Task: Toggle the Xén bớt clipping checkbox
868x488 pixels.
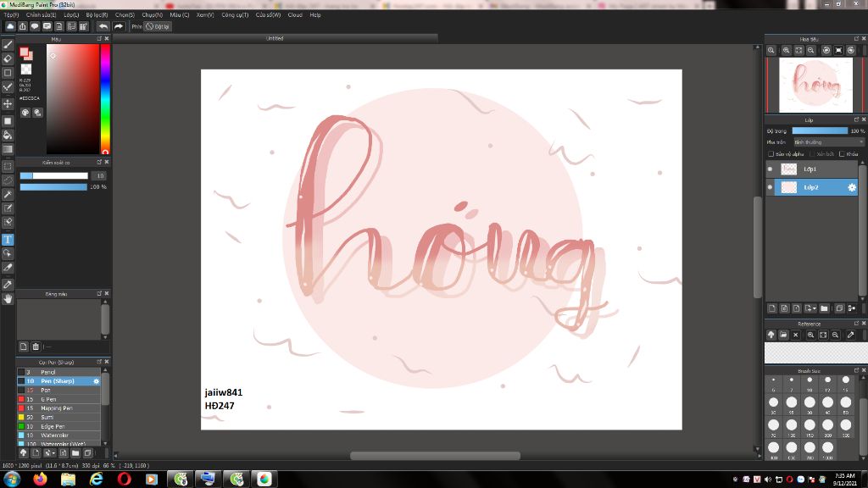Action: click(x=812, y=154)
